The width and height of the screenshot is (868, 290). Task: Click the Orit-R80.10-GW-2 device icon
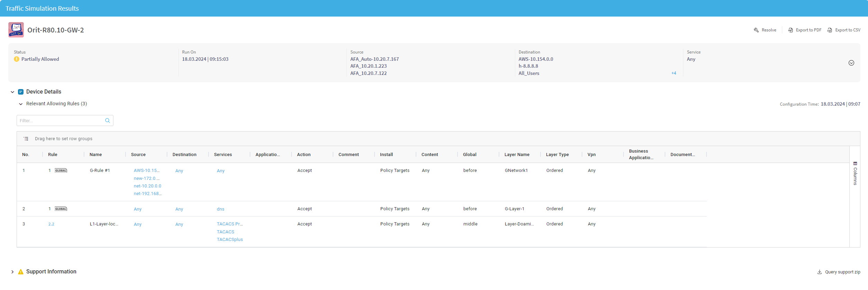point(16,30)
